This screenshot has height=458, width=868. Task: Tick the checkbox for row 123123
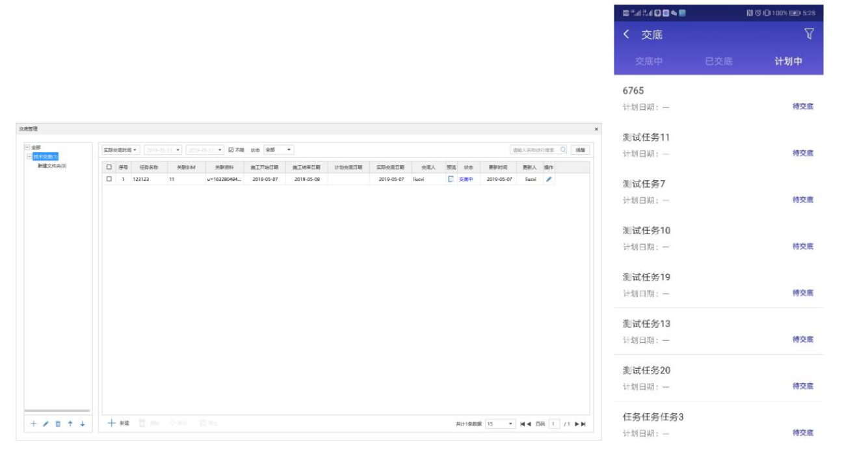109,179
